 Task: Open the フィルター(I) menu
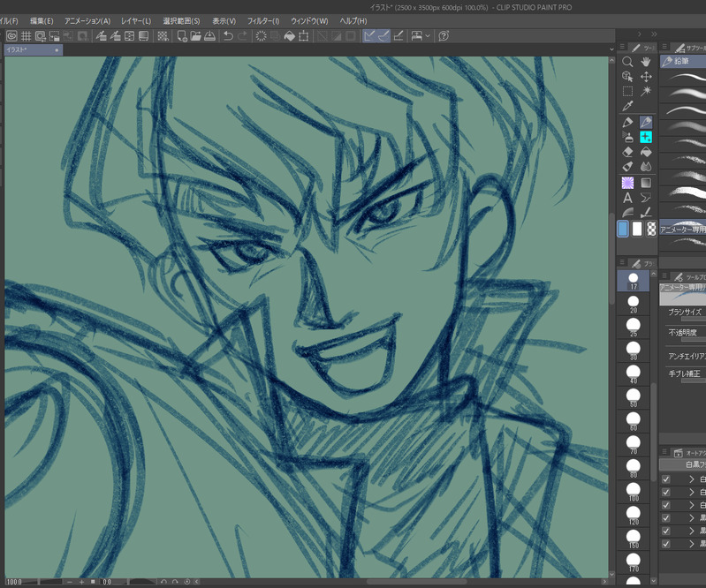point(263,20)
